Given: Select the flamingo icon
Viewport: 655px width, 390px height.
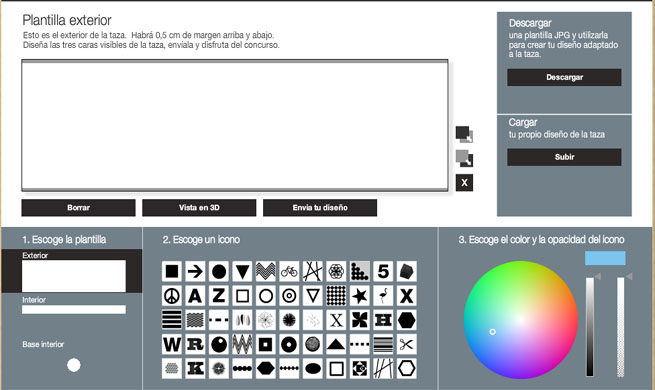Looking at the screenshot, I should tap(383, 296).
